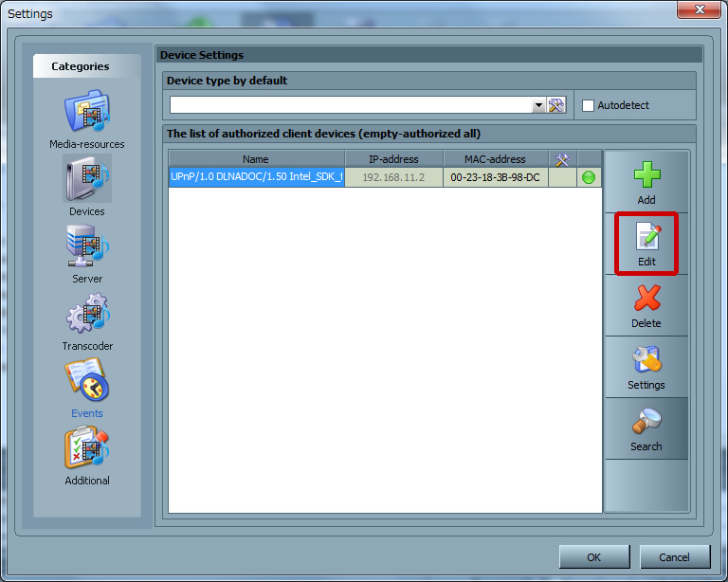The height and width of the screenshot is (582, 728).
Task: Click the IP cell 192.168.11.2
Action: tap(393, 177)
